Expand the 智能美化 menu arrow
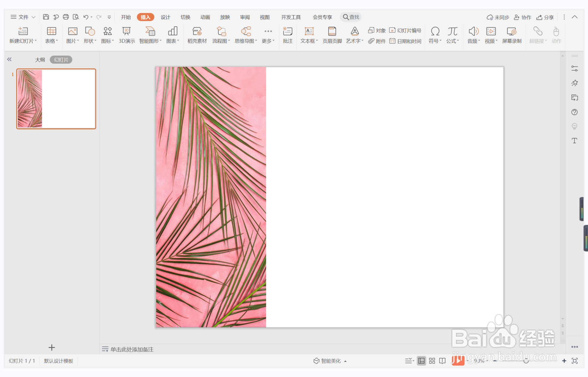This screenshot has height=377, width=588. pos(345,361)
